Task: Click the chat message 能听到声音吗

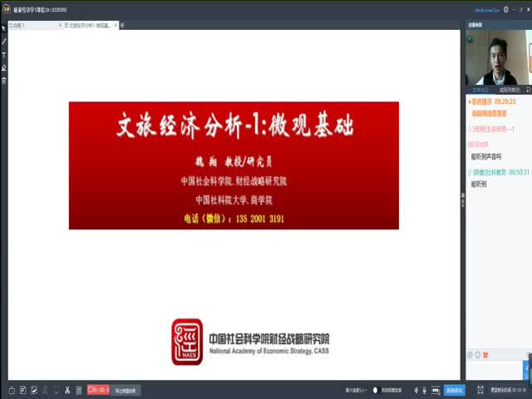Action: click(485, 156)
